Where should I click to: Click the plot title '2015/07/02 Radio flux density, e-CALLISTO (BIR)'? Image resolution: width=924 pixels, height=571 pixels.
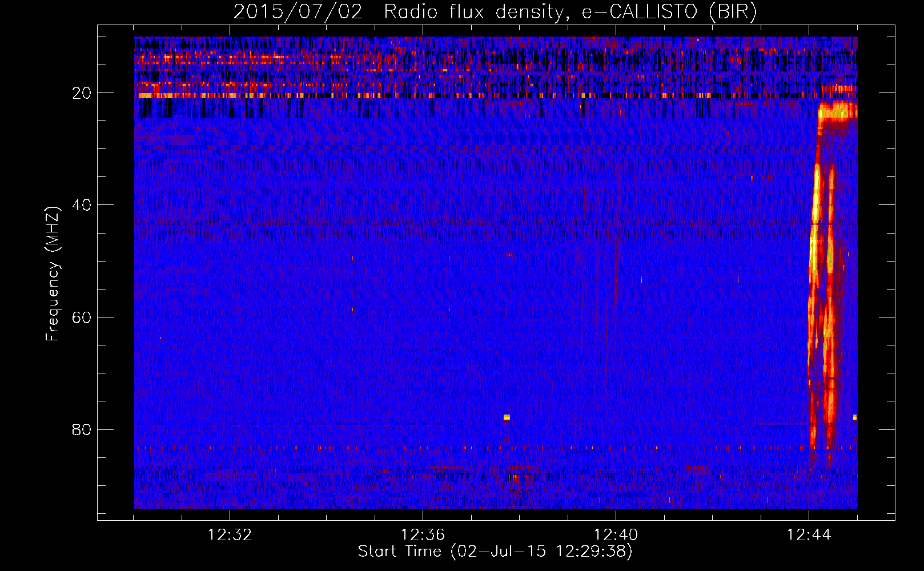coord(495,11)
